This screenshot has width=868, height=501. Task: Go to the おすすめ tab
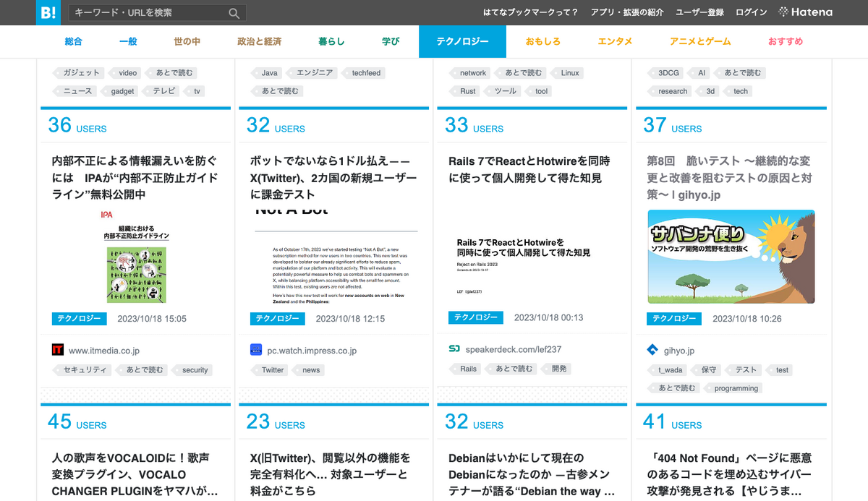click(786, 41)
